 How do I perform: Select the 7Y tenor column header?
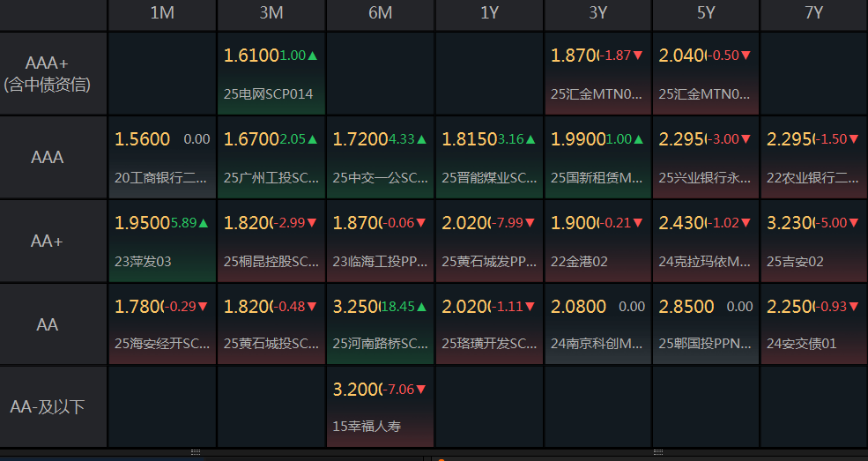813,12
